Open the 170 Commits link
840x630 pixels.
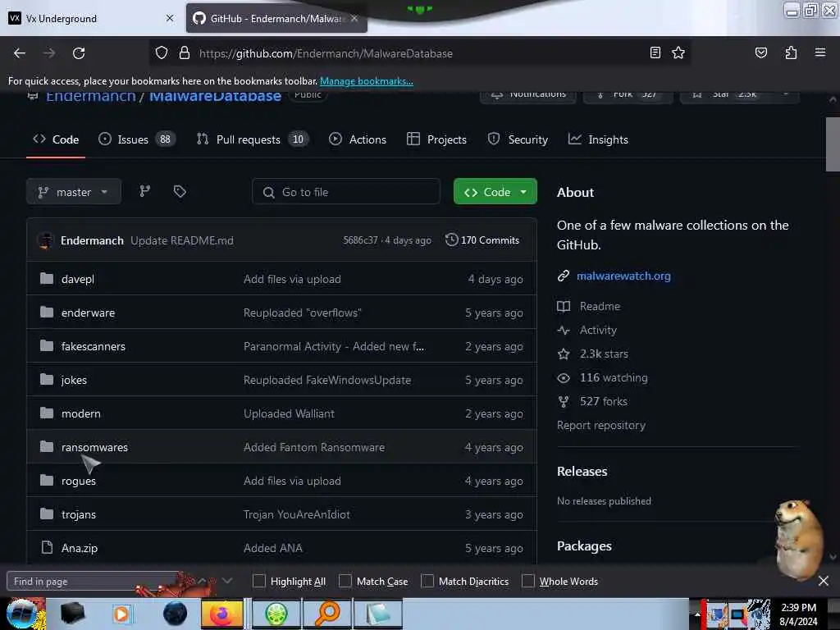tap(490, 240)
